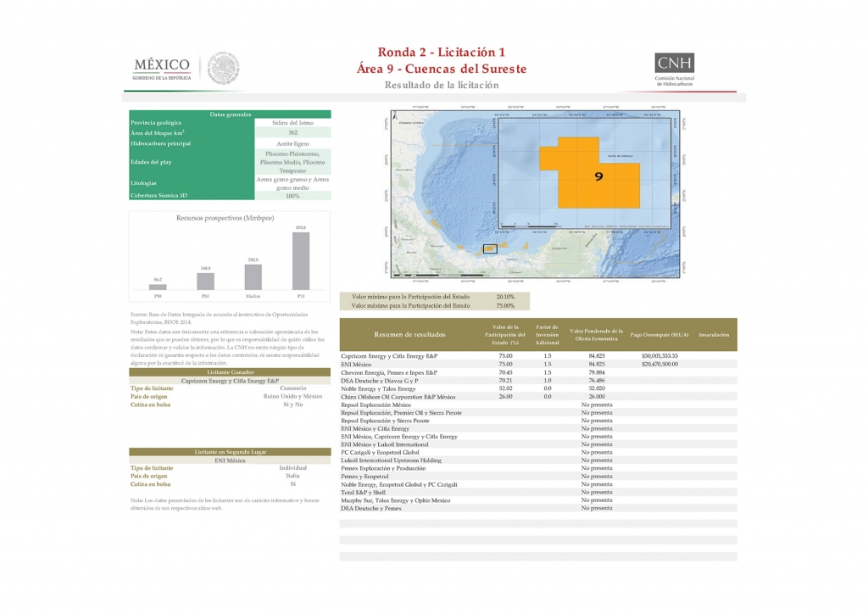This screenshot has height=614, width=868.
Task: Click the Cobertura Sísmica 3D row
Action: [x=230, y=195]
